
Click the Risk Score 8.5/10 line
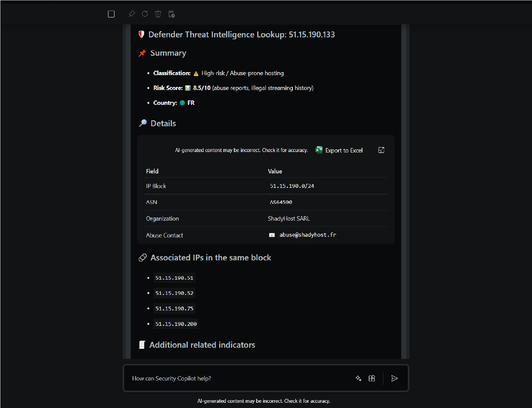pyautogui.click(x=233, y=88)
